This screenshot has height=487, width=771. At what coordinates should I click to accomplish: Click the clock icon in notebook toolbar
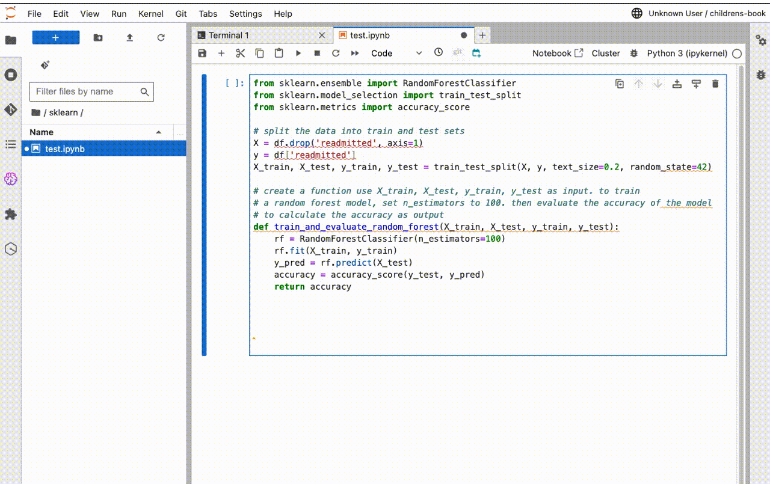click(x=438, y=52)
